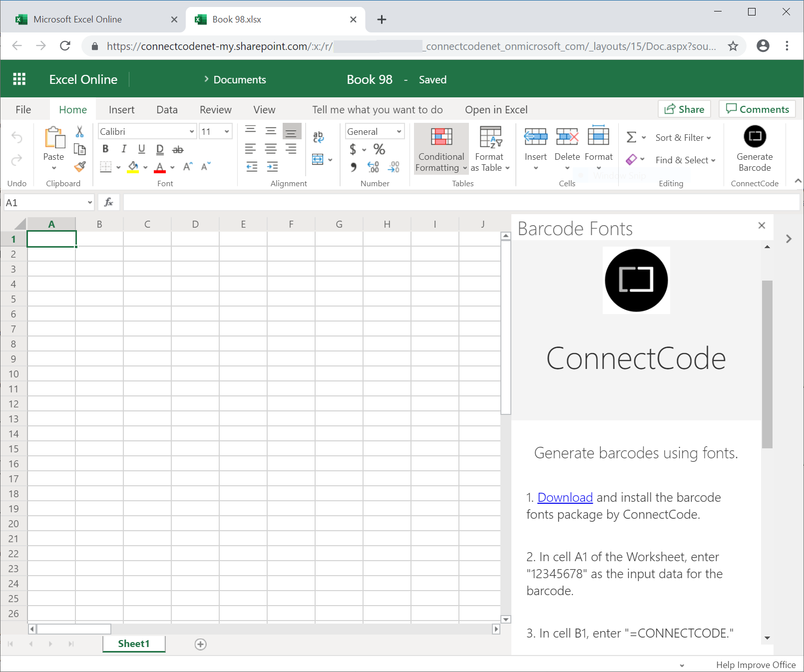Click the Cut scissors icon
This screenshot has height=672, width=804.
79,131
